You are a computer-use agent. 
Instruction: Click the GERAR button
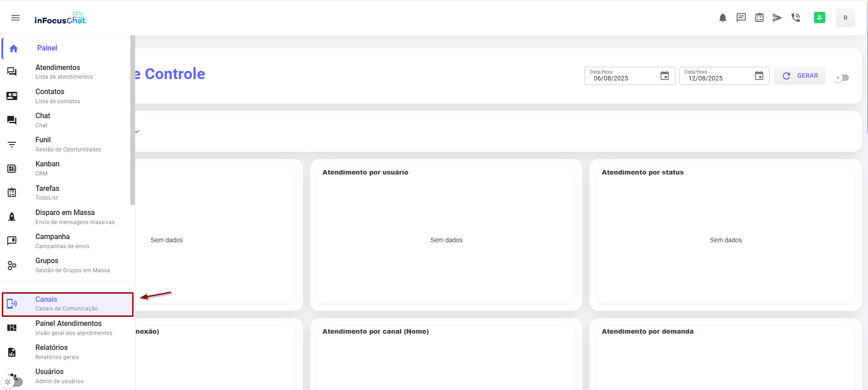tap(799, 76)
